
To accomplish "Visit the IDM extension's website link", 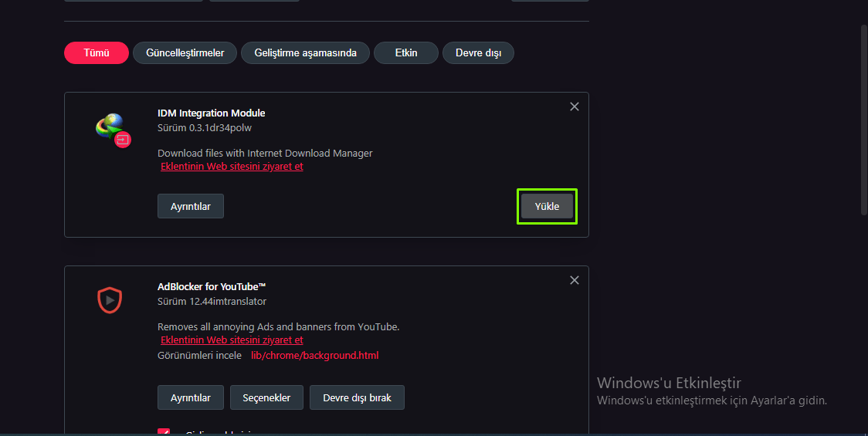I will (x=232, y=167).
